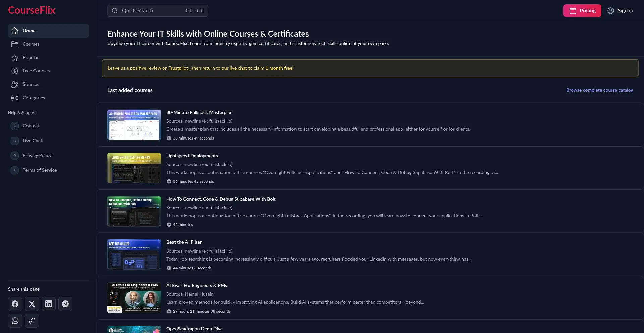This screenshot has width=644, height=333.
Task: Share page via Facebook icon
Action: click(15, 304)
